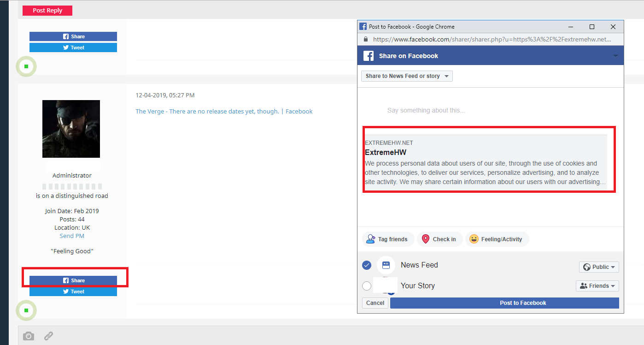Viewport: 644px width, 345px height.
Task: Click the lock icon in the popup address bar
Action: coord(366,39)
